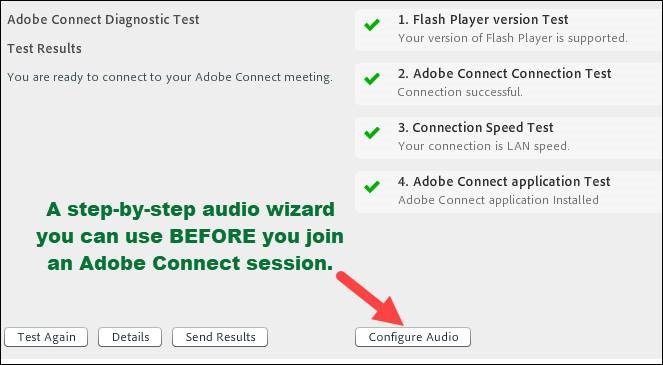Click the red arrow annotation pointing to Configure Audio
Screen dimensions: 663x365
click(x=370, y=299)
